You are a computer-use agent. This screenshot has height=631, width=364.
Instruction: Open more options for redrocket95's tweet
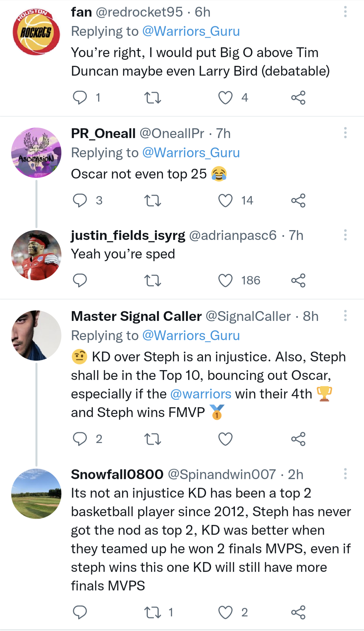[x=345, y=12]
